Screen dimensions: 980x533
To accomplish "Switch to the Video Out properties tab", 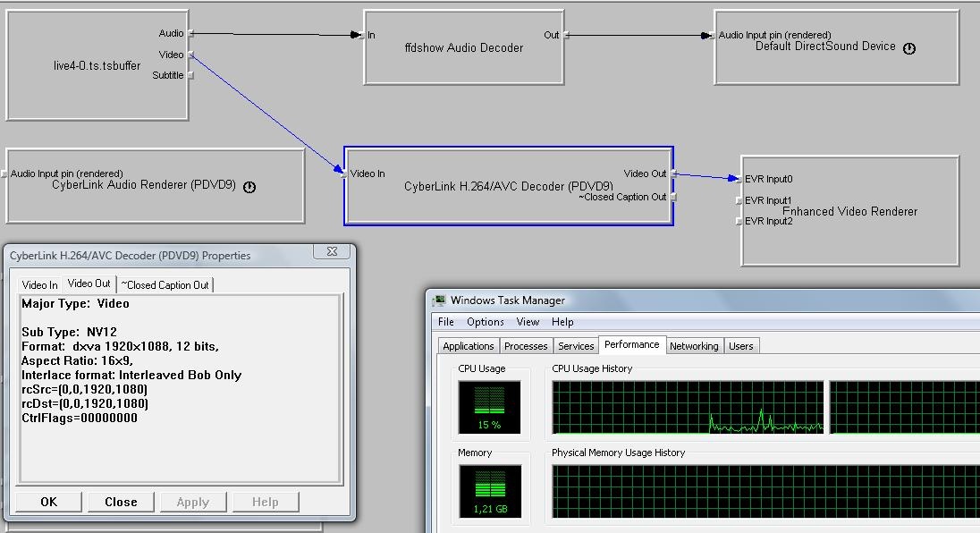I will pos(89,283).
